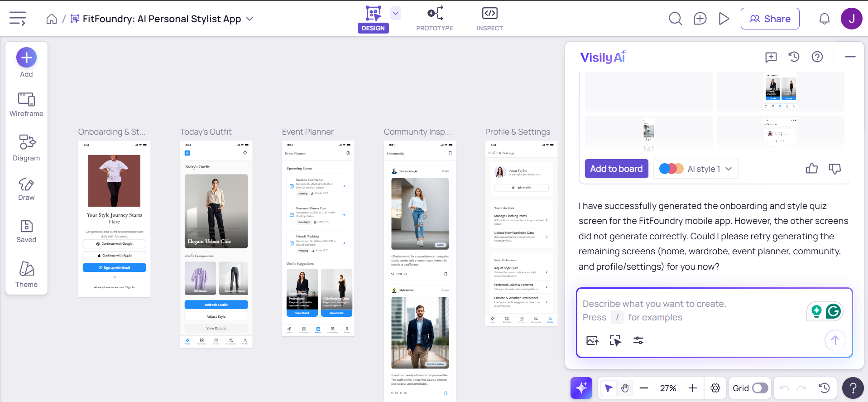
Task: Zoom out with the minus button
Action: click(644, 388)
